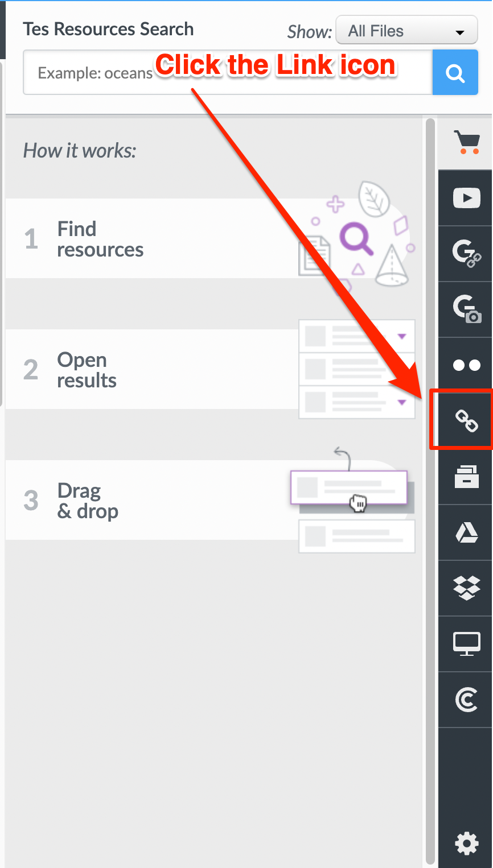The image size is (493, 868).
Task: Select the Google image search icon
Action: pyautogui.click(x=466, y=309)
